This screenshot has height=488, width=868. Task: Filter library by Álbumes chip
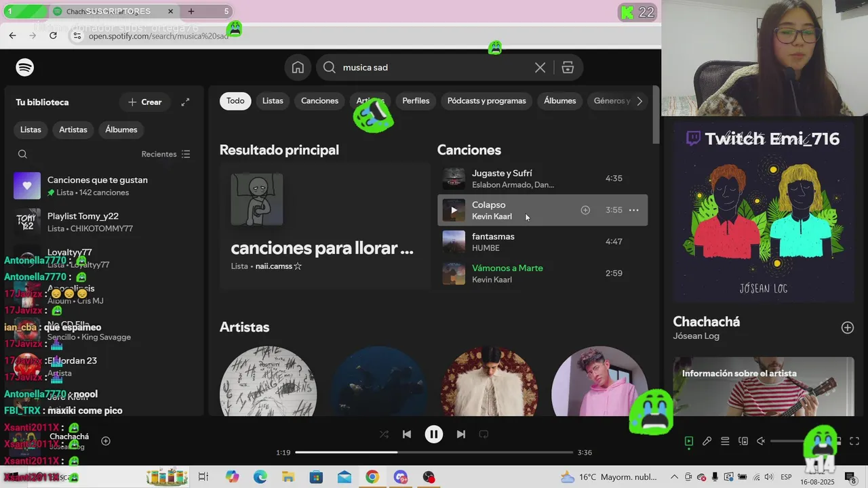[121, 129]
